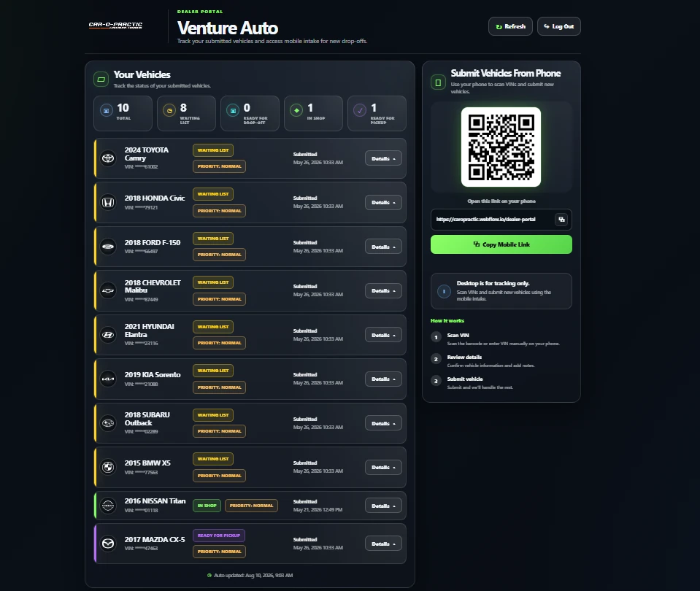The height and width of the screenshot is (591, 700).
Task: Click the Copy Mobile Link button
Action: pos(501,244)
